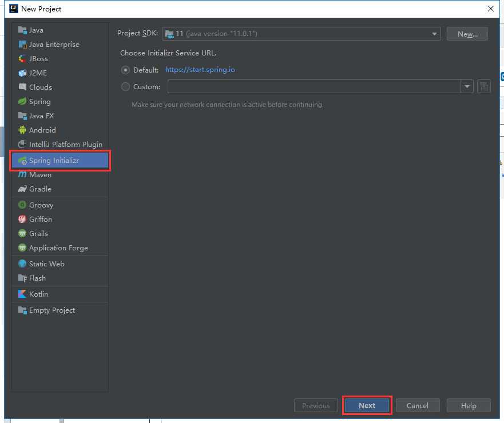Select Gradle project type label
The image size is (504, 423).
pyautogui.click(x=40, y=189)
